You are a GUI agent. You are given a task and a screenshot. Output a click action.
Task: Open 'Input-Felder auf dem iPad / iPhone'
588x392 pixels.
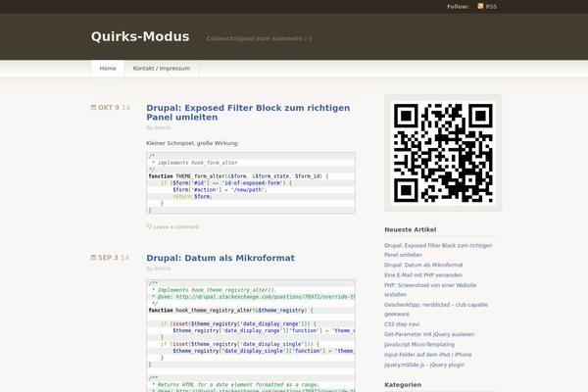(428, 355)
